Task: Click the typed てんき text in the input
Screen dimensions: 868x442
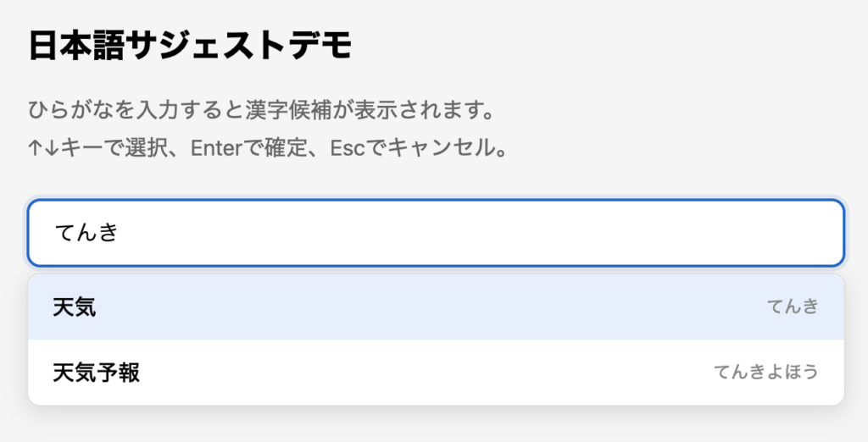Action: tap(85, 232)
